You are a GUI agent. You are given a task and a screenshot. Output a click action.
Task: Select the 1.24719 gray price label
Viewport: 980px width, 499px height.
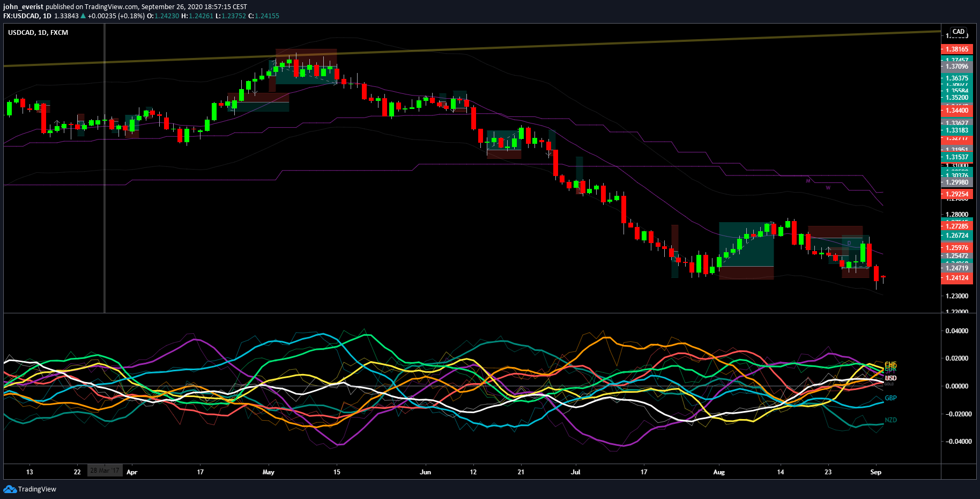(957, 268)
